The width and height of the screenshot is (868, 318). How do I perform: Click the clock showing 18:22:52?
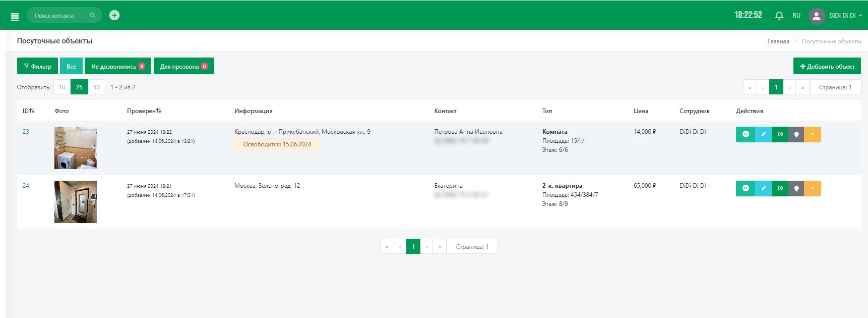tap(748, 15)
